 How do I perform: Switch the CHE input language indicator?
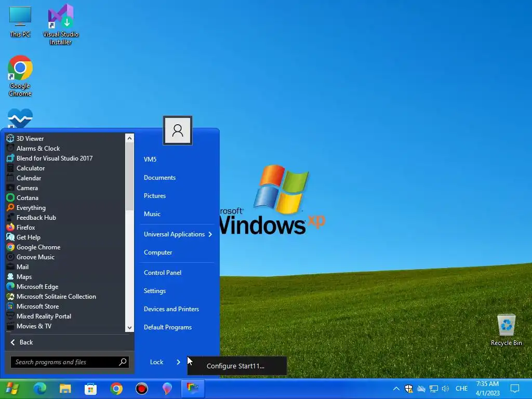[461, 389]
